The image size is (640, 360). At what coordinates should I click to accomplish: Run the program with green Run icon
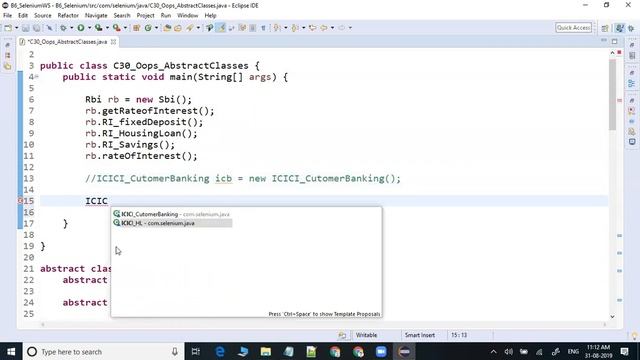(81, 28)
